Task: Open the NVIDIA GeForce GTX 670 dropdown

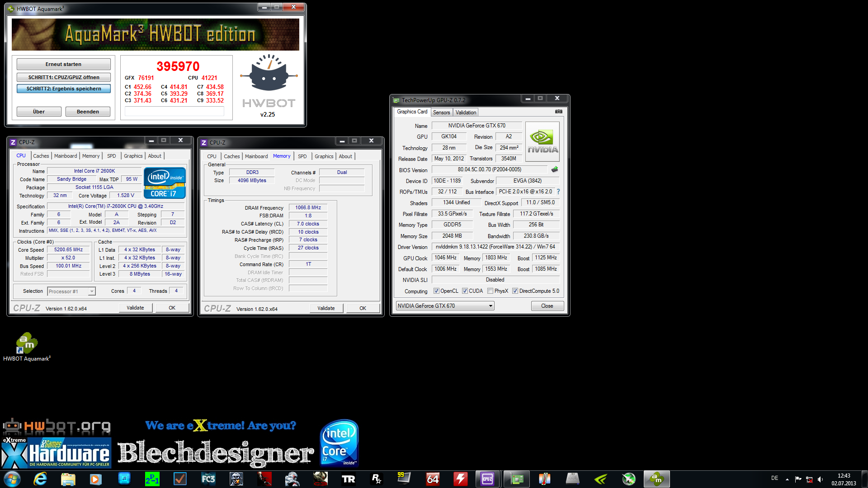Action: pos(445,306)
